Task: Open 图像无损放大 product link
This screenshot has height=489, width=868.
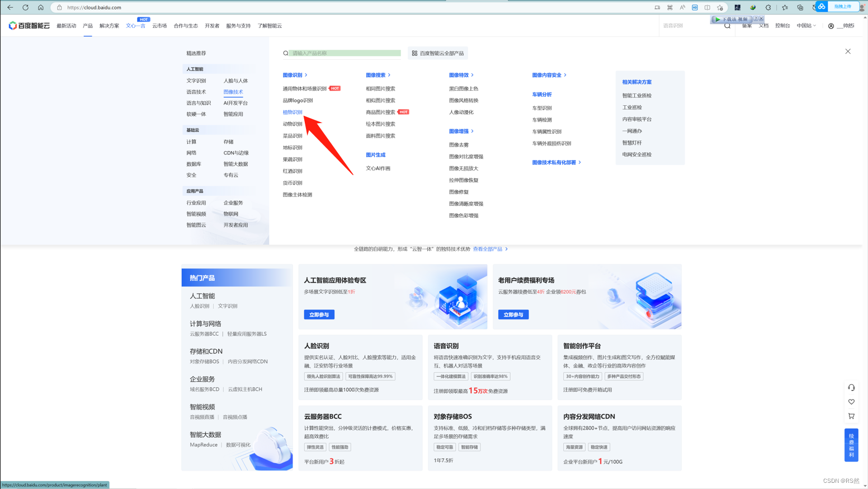Action: coord(464,168)
